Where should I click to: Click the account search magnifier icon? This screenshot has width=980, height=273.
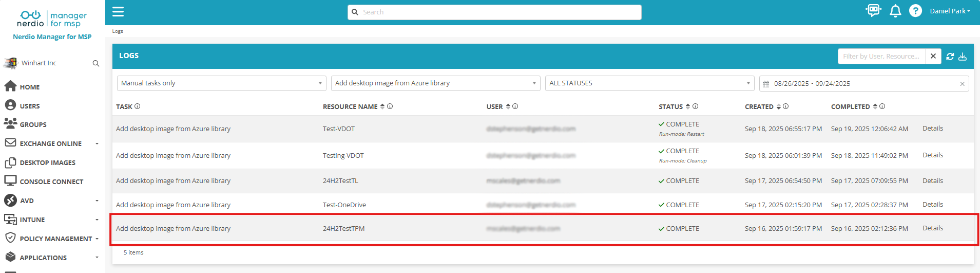pos(95,63)
